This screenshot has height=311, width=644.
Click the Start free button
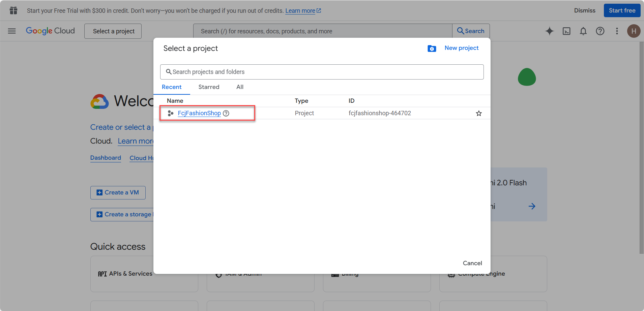tap(622, 10)
